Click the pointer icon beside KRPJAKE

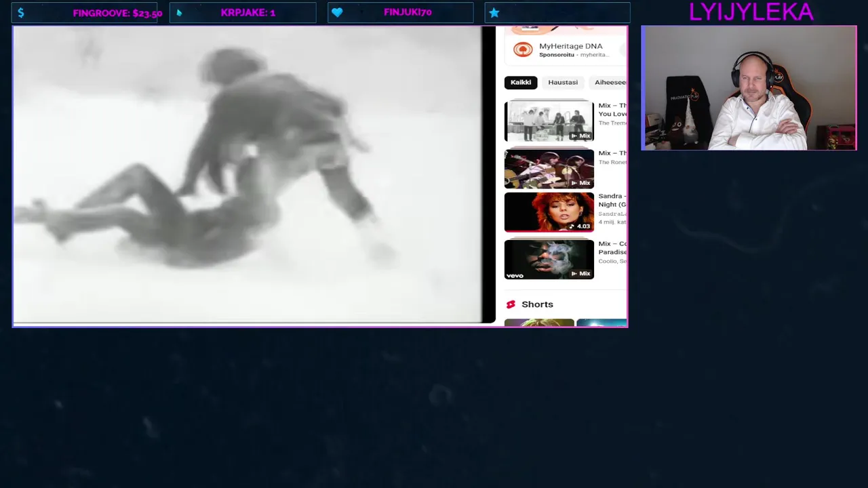179,12
